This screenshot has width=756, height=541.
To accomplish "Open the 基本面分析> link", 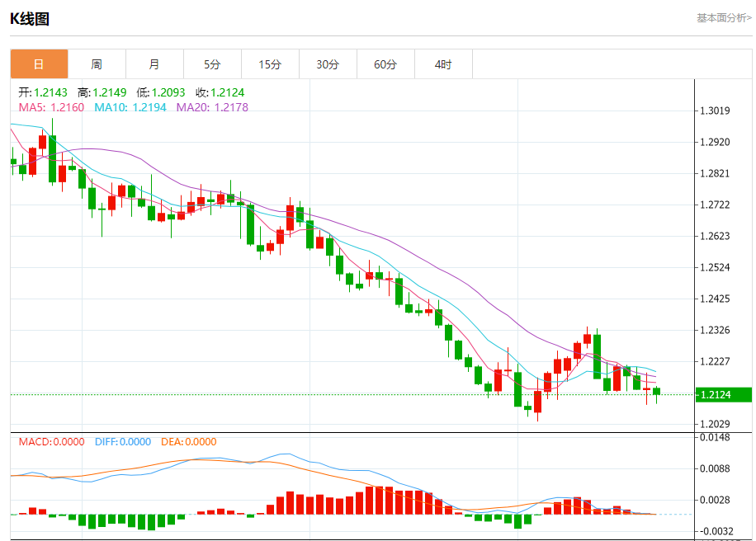I will (x=724, y=18).
